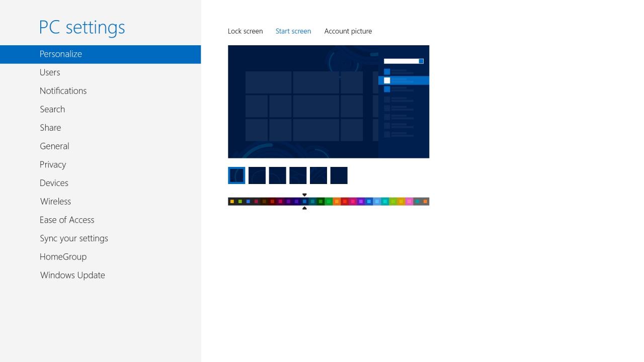Choose the fifth background pattern thumbnail

[x=318, y=175]
